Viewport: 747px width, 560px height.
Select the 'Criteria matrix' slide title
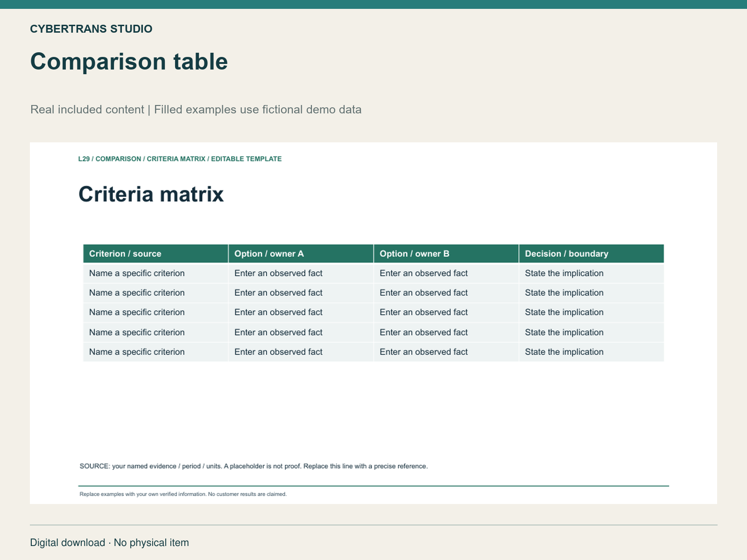point(151,194)
